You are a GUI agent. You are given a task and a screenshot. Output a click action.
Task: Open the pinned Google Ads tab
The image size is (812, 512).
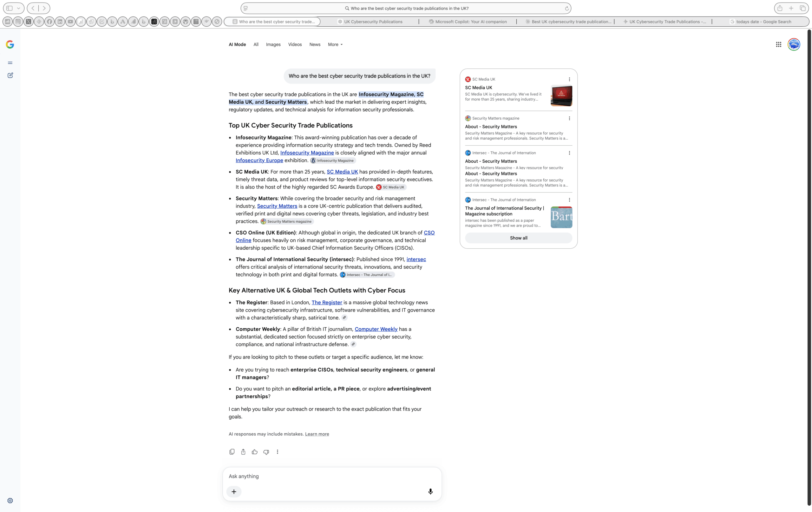pyautogui.click(x=123, y=22)
